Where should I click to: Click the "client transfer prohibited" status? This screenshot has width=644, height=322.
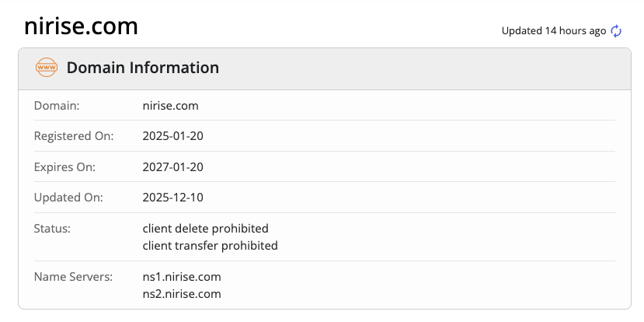point(210,246)
